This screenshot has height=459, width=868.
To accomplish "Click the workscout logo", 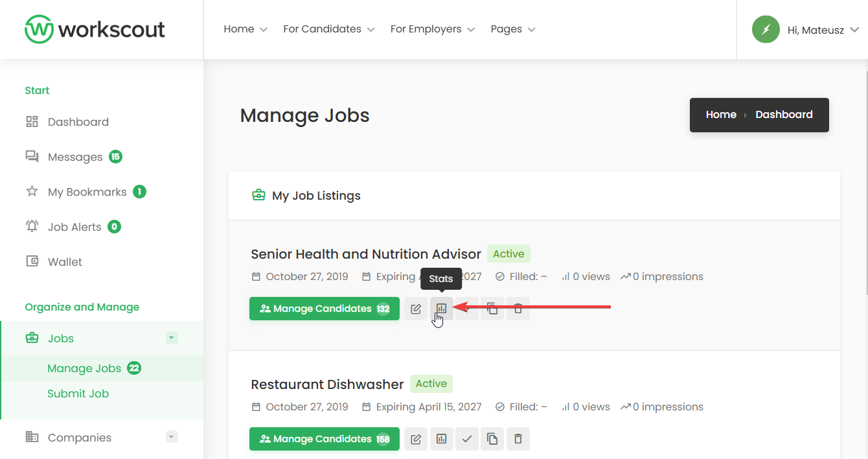I will (x=95, y=29).
